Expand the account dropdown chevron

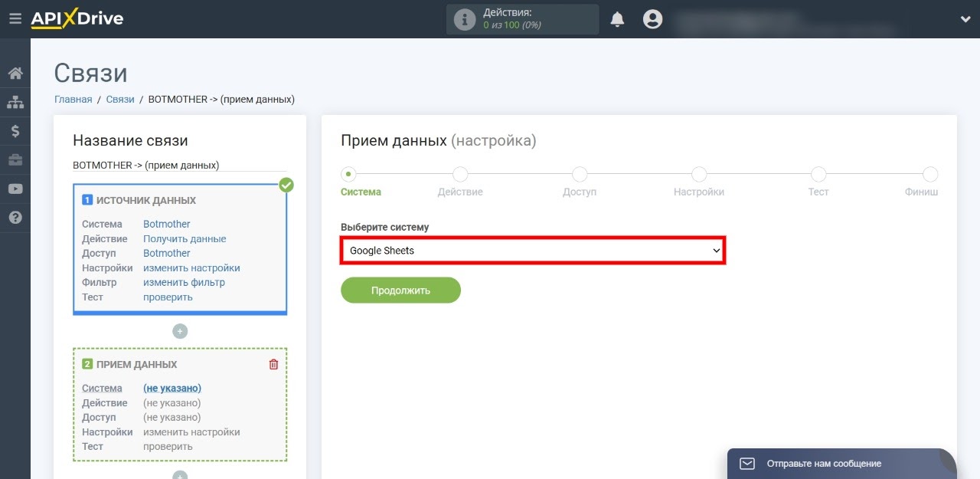(965, 19)
